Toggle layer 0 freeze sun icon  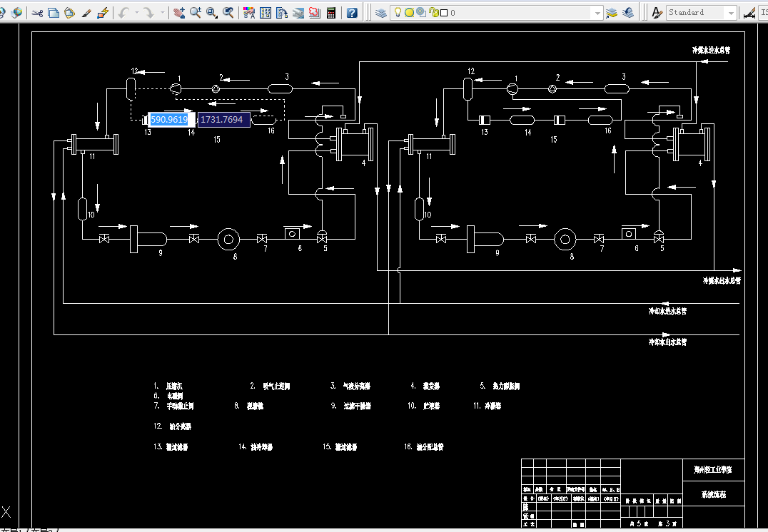click(x=409, y=13)
